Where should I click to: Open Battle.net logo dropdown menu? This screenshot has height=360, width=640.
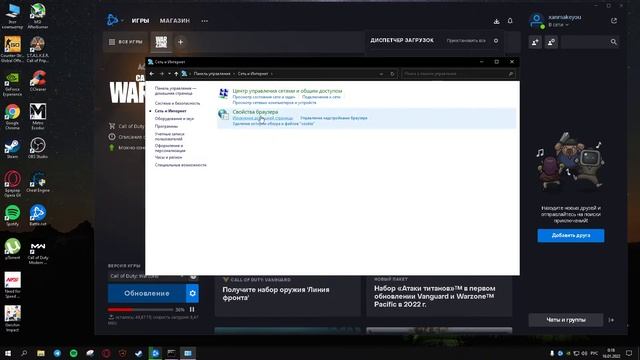tap(114, 20)
